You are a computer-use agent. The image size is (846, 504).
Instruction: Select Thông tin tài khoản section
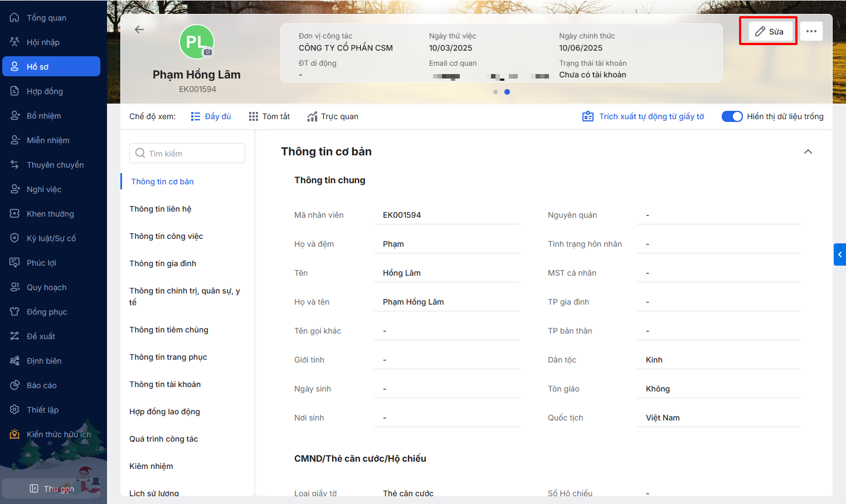click(165, 384)
